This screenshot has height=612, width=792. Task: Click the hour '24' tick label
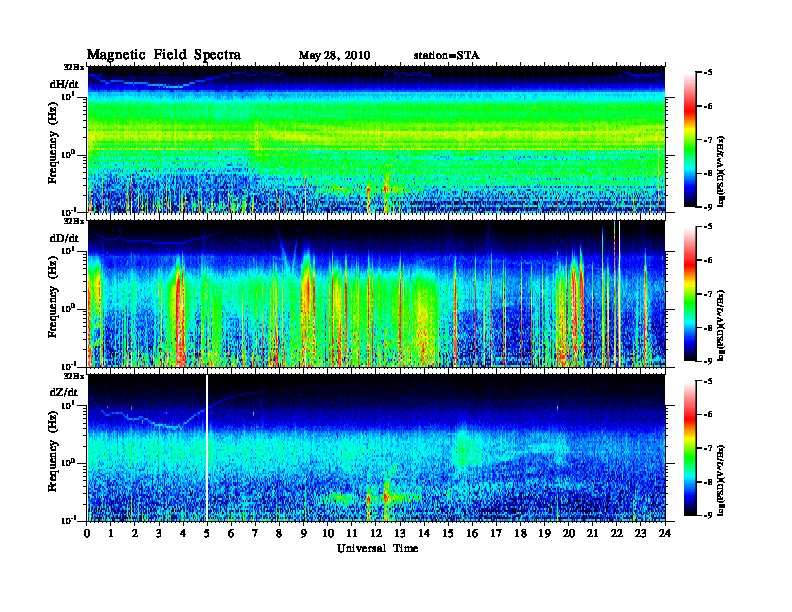[x=665, y=534]
